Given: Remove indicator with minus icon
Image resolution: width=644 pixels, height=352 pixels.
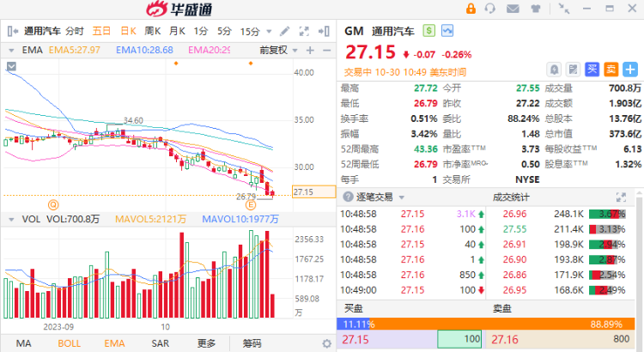Looking at the screenshot, I should pos(327,50).
